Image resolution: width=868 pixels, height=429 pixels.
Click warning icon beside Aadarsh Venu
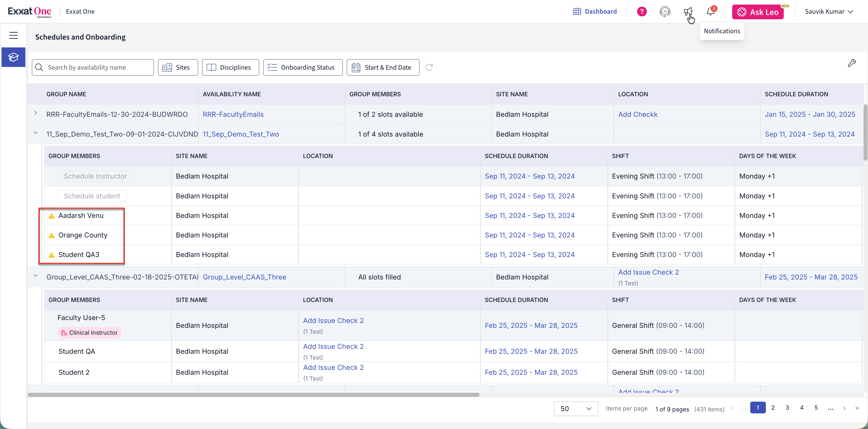coord(52,216)
